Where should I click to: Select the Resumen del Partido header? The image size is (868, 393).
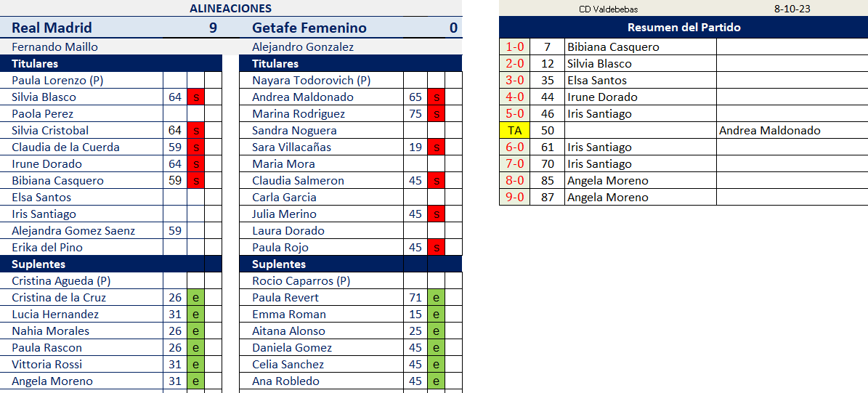coord(684,27)
